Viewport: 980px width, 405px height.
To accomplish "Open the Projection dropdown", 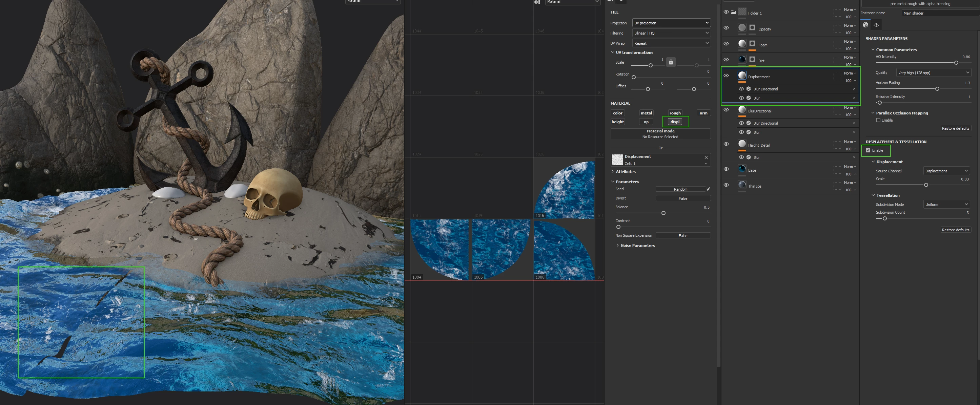I will click(x=671, y=23).
